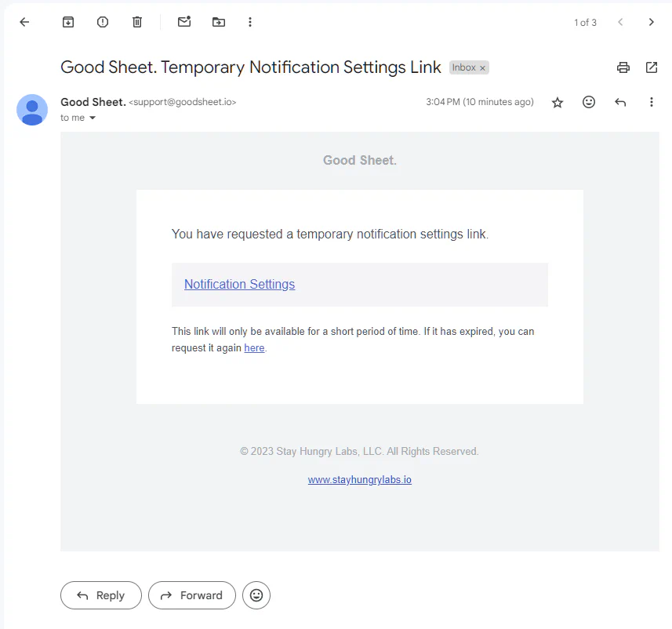Click the "Good Sheet." logo heading in body
This screenshot has height=629, width=672.
(x=360, y=160)
